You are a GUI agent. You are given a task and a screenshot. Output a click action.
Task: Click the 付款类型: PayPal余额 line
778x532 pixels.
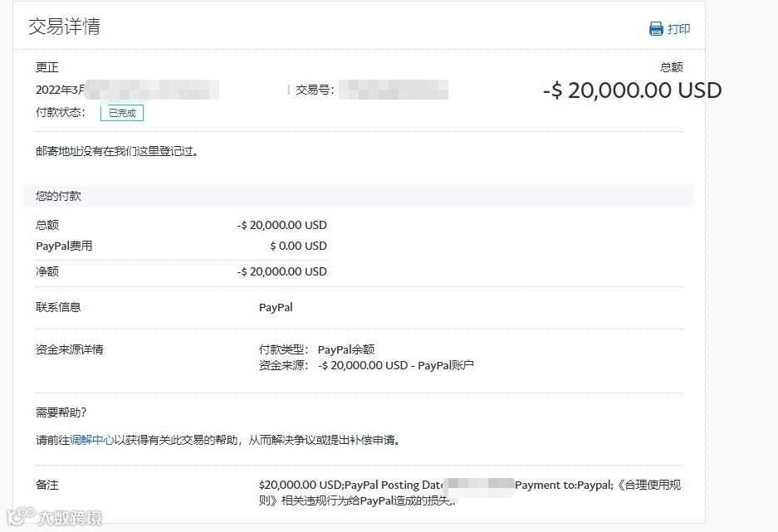pos(316,349)
